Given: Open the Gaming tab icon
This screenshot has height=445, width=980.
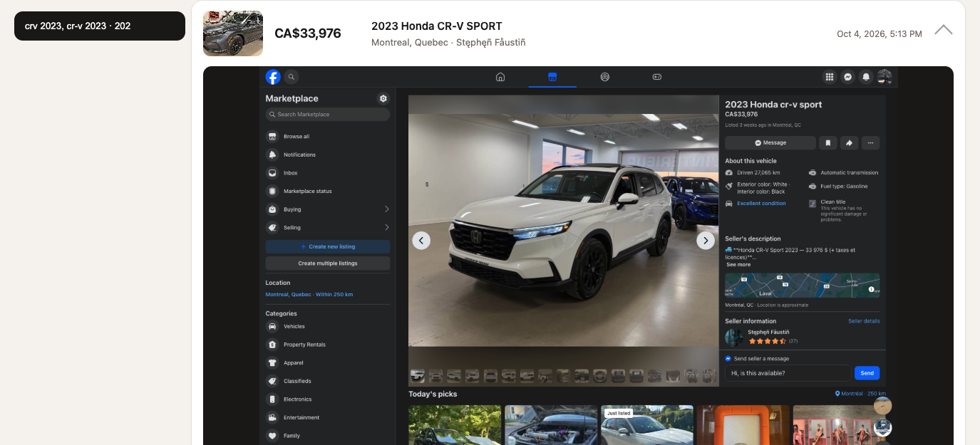Looking at the screenshot, I should (x=657, y=77).
